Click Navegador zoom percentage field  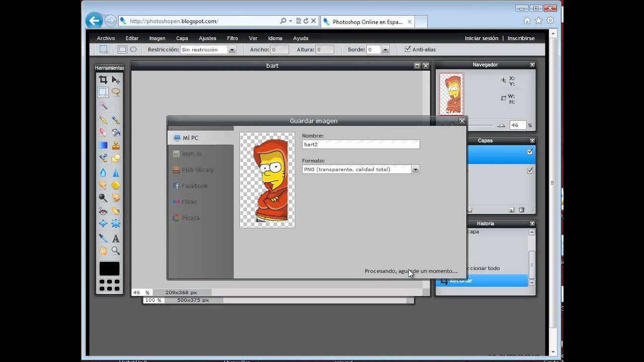518,125
